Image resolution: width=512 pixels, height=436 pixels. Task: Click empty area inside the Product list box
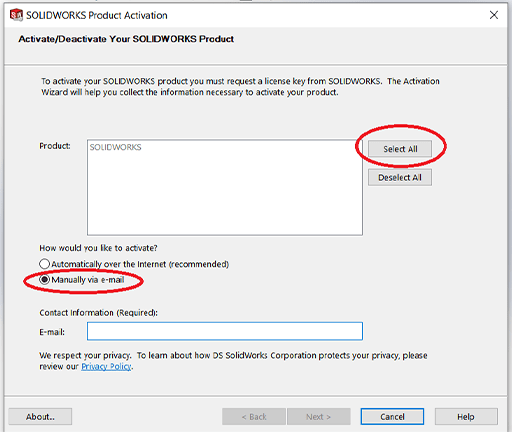225,197
